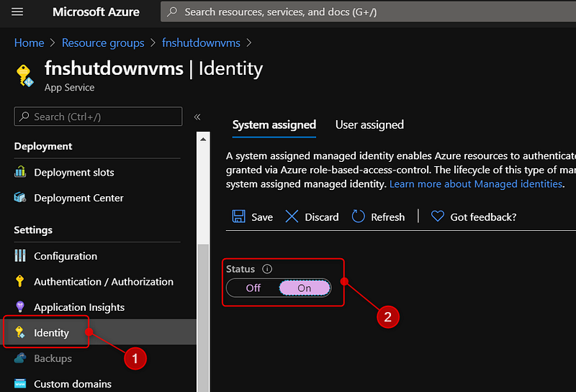576x392 pixels.
Task: Click the Status info icon
Action: [x=267, y=269]
